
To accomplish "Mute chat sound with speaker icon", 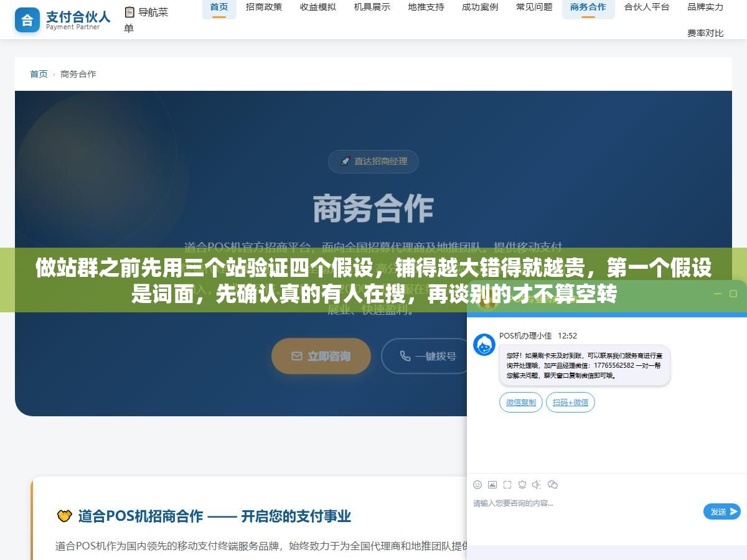I will pos(537,485).
